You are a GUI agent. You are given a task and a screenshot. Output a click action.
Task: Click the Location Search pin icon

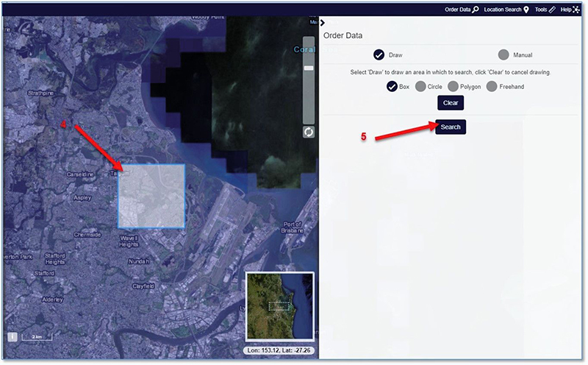526,10
